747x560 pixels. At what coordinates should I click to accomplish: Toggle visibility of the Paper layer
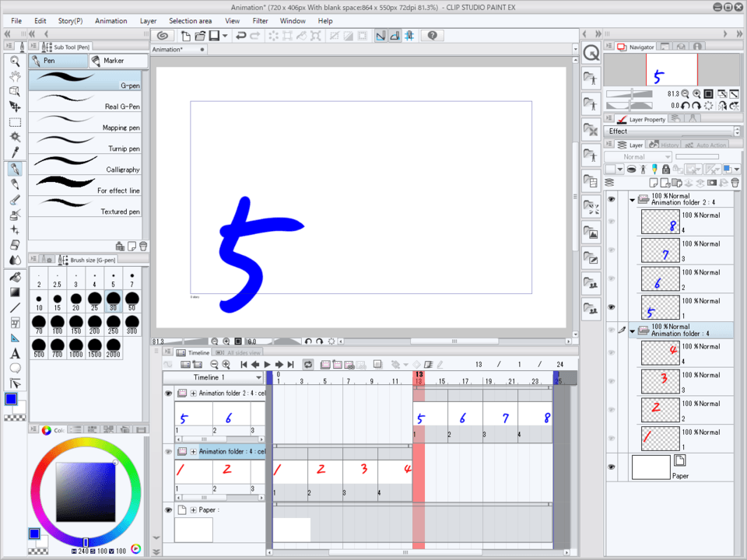pos(611,467)
